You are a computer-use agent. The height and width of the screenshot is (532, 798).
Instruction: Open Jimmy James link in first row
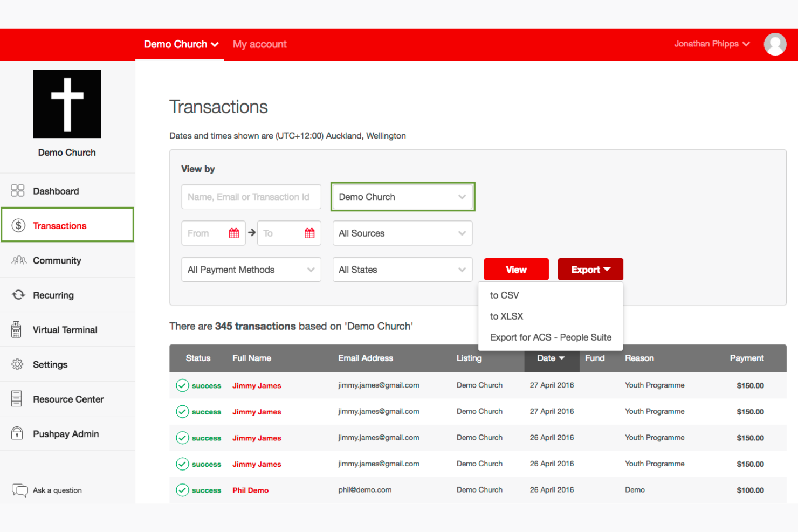pos(257,386)
